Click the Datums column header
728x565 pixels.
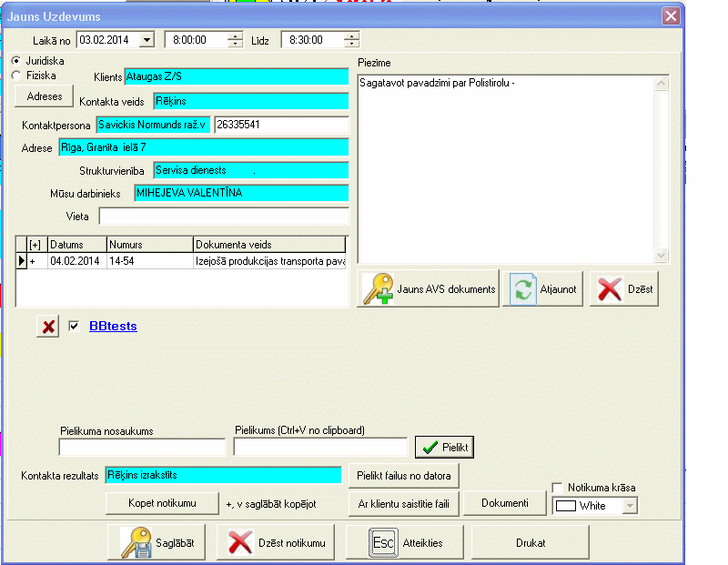pos(77,244)
